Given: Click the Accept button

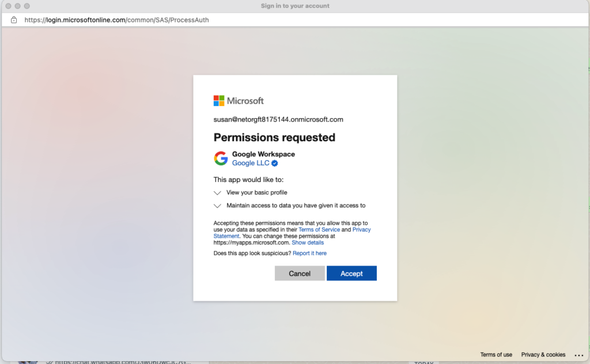Looking at the screenshot, I should [351, 274].
